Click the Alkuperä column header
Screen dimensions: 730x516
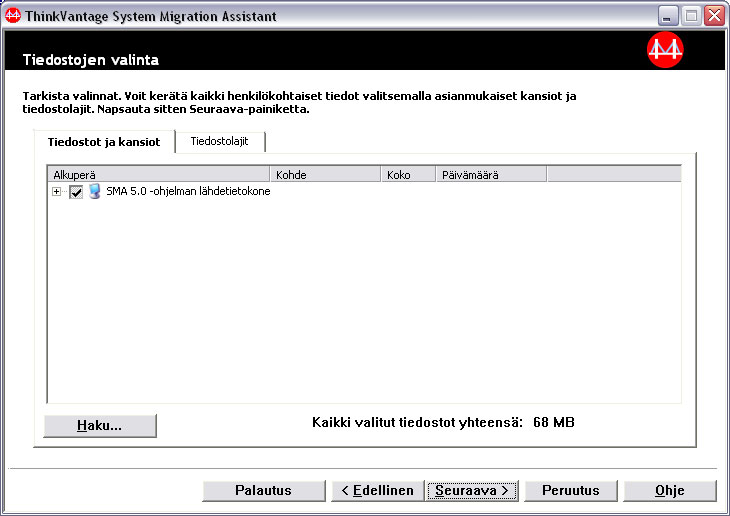click(x=159, y=175)
